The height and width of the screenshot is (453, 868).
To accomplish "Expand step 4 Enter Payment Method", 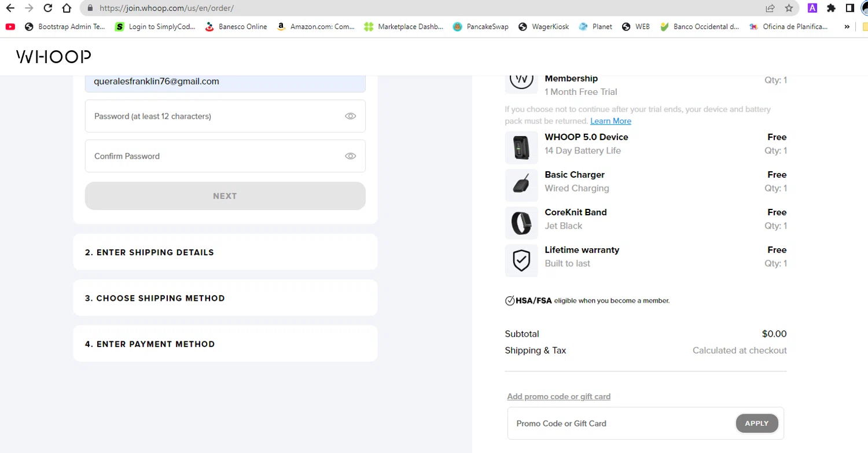I will tap(225, 344).
